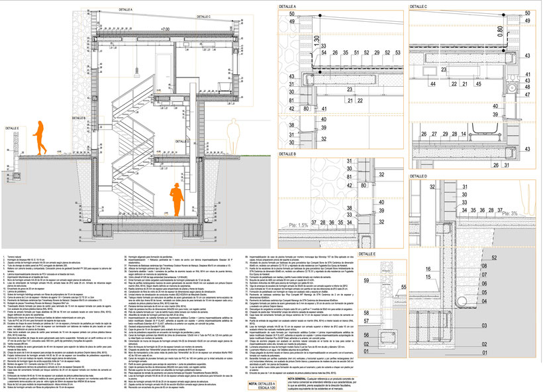This screenshot has height=392, width=543.
Task: Click the 'Pte: 1.5%' slope note in Detalle B
Action: 299,225
